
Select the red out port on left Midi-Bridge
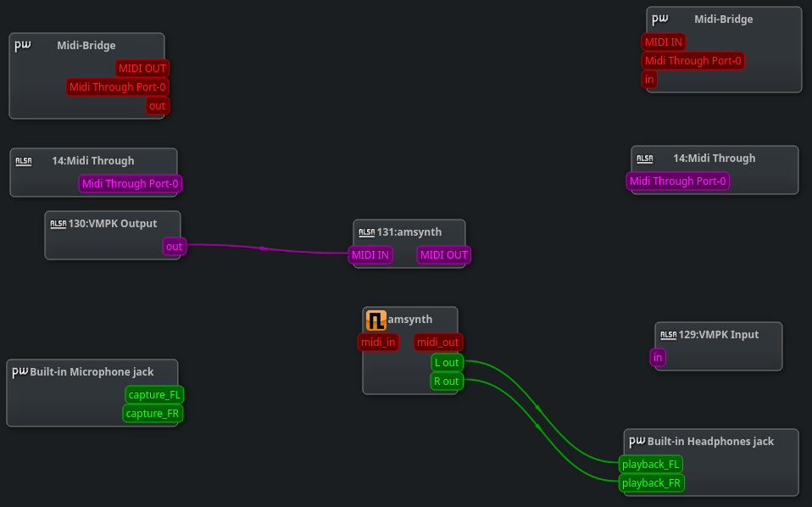pyautogui.click(x=158, y=106)
